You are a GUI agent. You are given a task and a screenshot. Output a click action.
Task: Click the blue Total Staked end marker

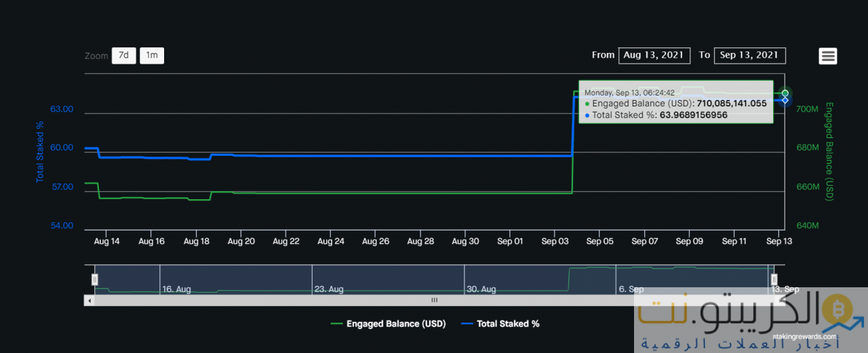[785, 100]
